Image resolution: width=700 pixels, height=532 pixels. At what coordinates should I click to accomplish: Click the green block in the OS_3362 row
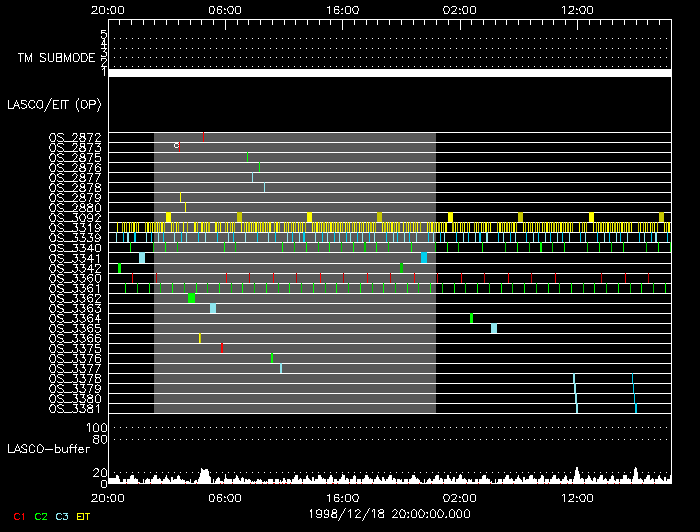click(191, 298)
